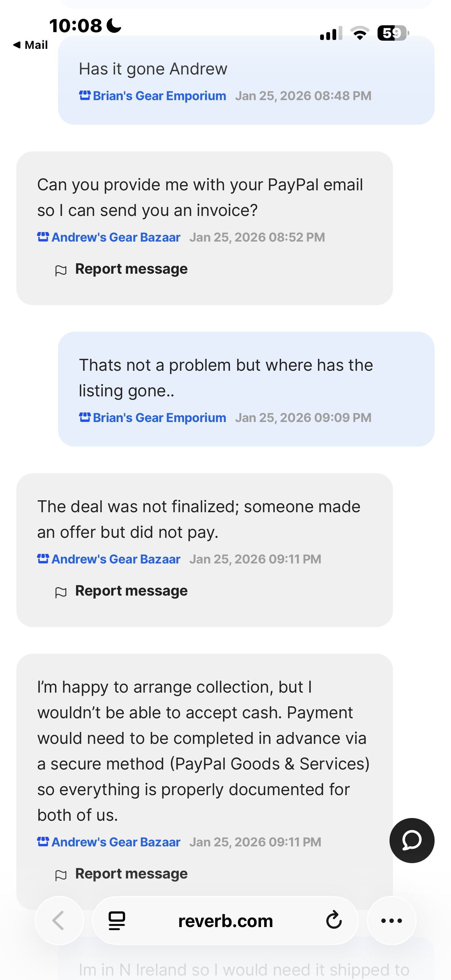This screenshot has height=980, width=451.
Task: Open Brian's Gear Emporium shop from 09:09 PM message
Action: tap(159, 418)
